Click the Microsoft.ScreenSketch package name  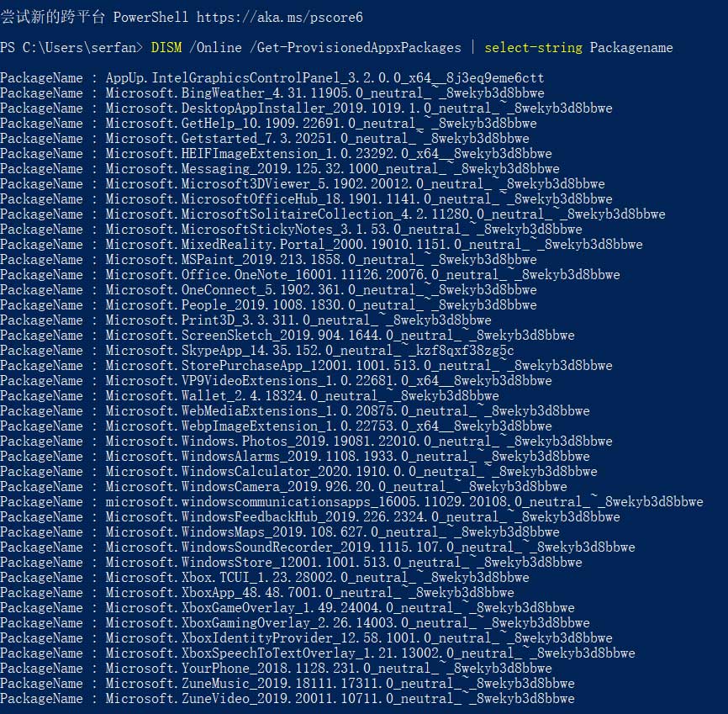coord(340,336)
